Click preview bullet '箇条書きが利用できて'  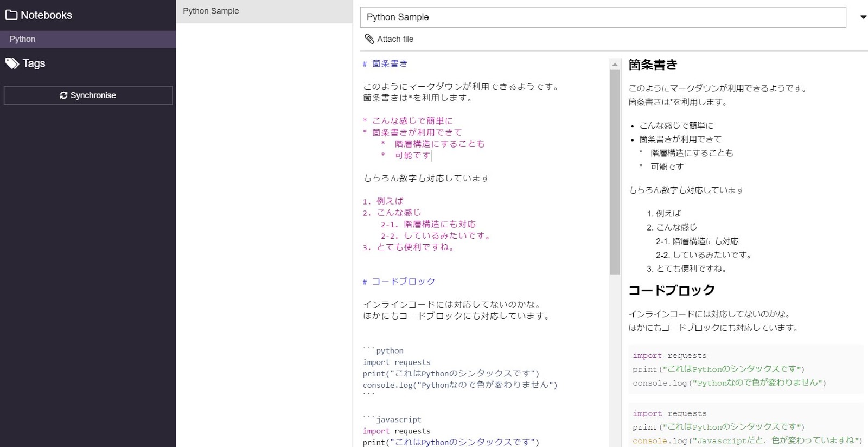(680, 139)
